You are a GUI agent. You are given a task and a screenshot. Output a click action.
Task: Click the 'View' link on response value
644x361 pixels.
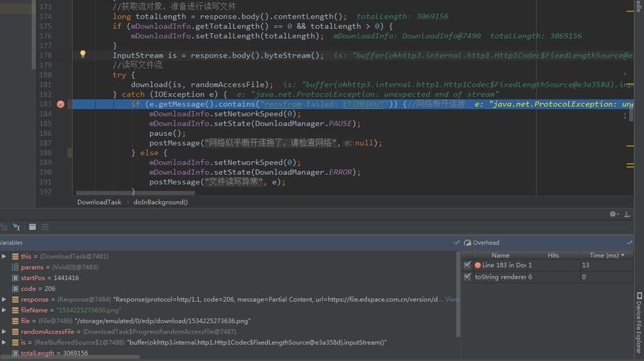pyautogui.click(x=451, y=300)
